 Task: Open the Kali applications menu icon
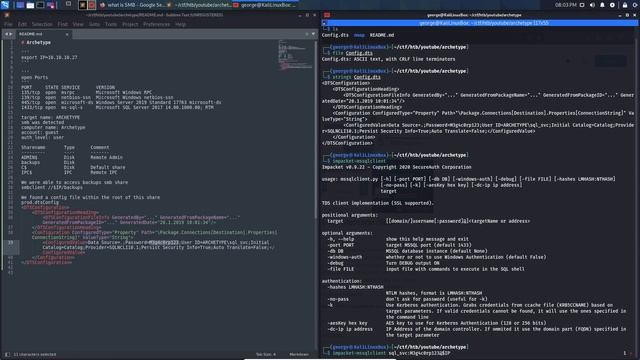pos(5,5)
